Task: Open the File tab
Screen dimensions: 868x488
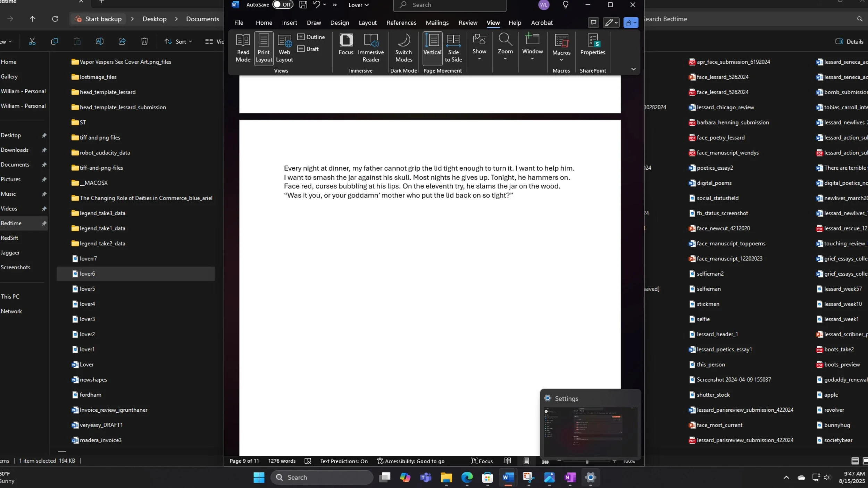Action: click(239, 23)
